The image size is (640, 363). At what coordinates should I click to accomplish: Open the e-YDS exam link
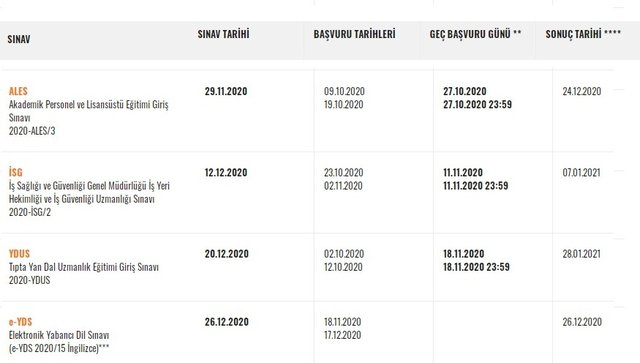(x=20, y=322)
